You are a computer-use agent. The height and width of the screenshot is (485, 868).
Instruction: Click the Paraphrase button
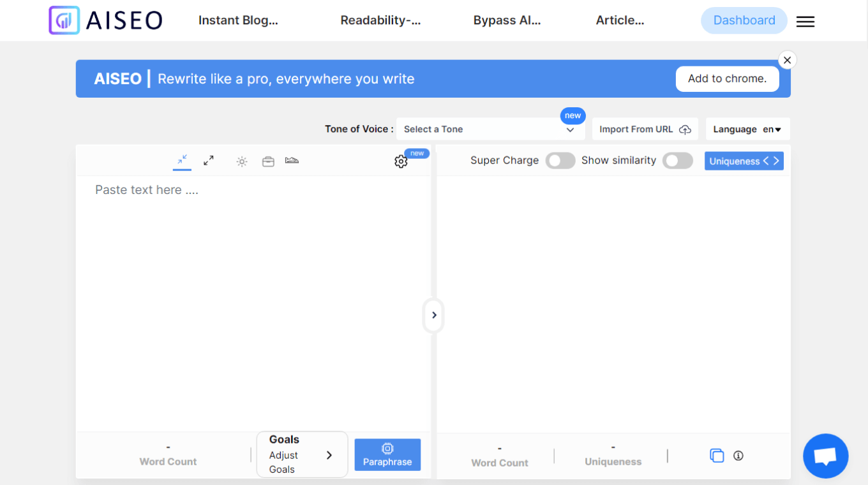(x=387, y=454)
